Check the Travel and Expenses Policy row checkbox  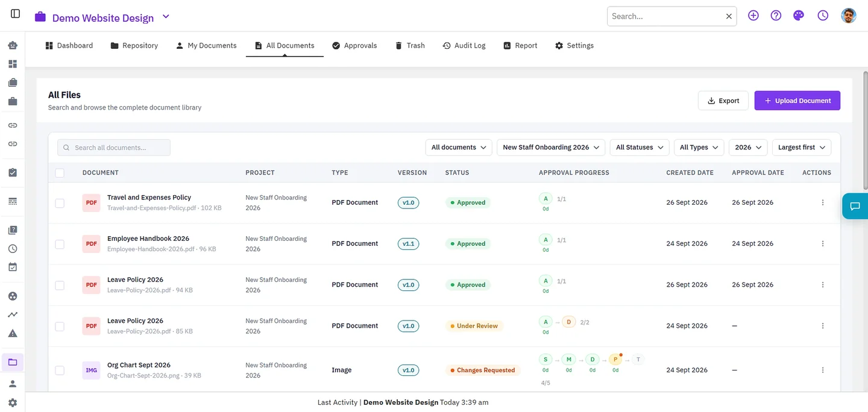click(x=60, y=203)
